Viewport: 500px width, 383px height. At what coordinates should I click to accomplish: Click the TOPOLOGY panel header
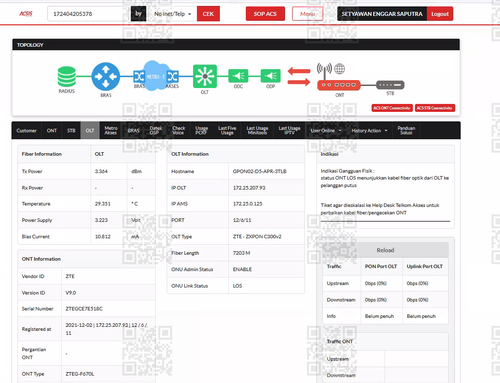(x=236, y=45)
